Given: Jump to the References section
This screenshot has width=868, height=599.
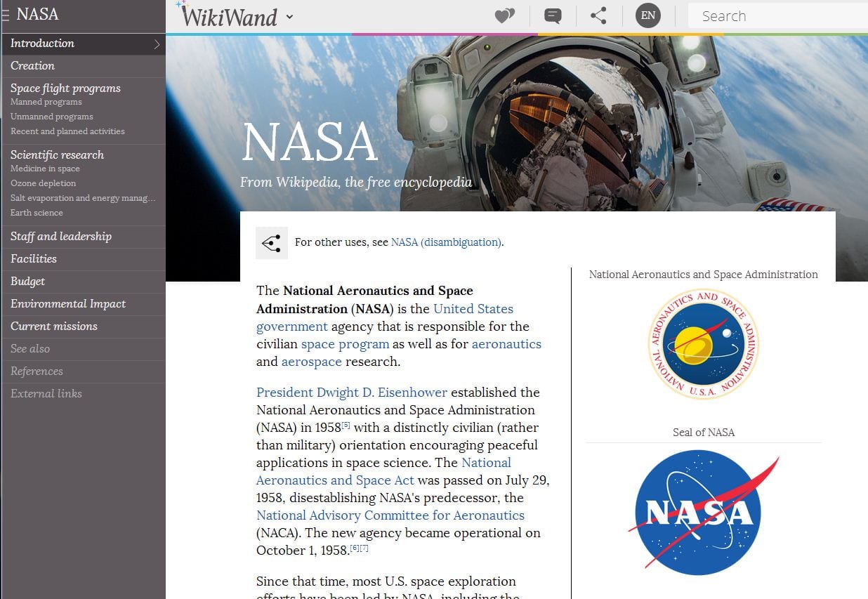Looking at the screenshot, I should click(x=36, y=371).
